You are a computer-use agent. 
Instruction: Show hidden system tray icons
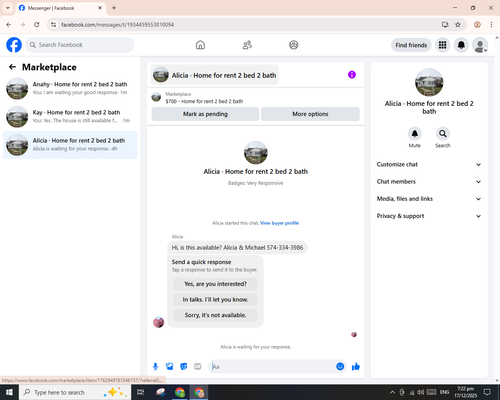coord(392,392)
